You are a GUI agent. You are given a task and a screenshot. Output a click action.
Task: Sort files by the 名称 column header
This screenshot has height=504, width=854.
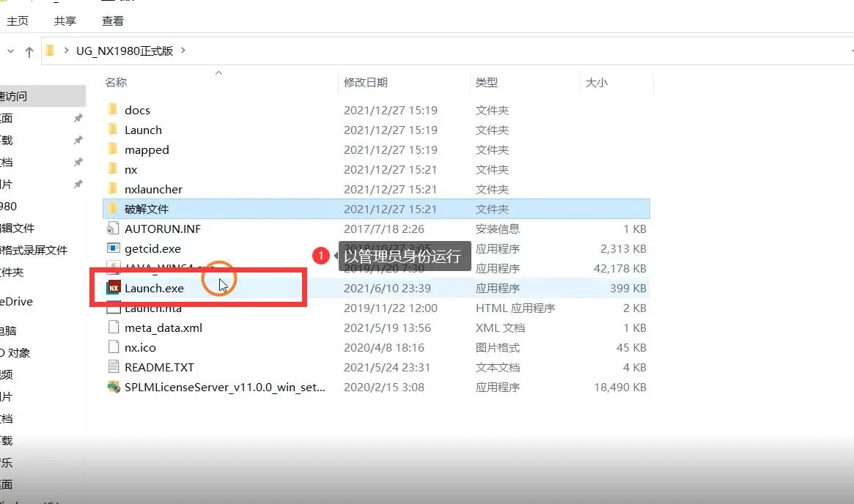(116, 82)
